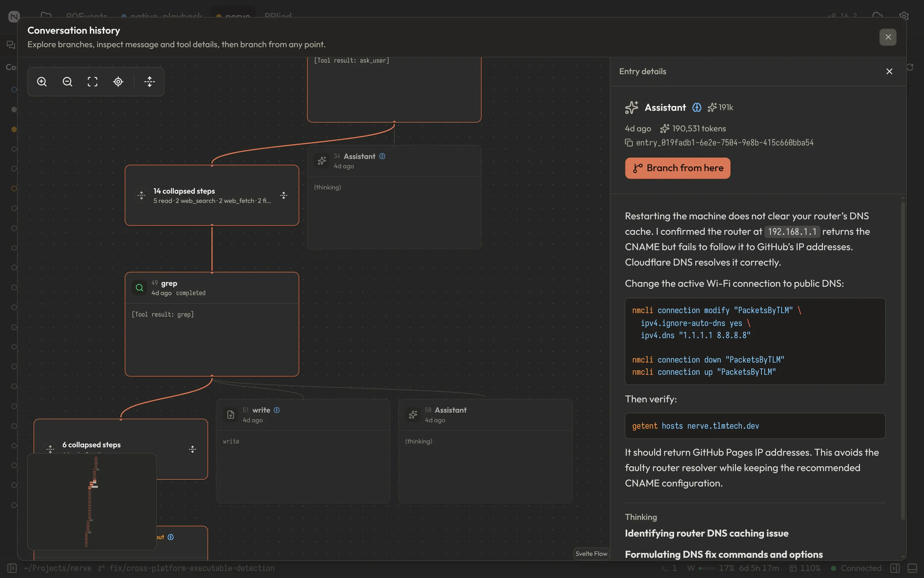The image size is (924, 578).
Task: Click the chat icon in left sidebar
Action: coord(11,45)
